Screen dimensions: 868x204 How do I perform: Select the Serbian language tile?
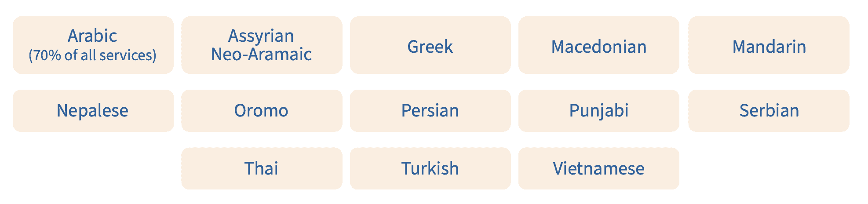tap(769, 110)
